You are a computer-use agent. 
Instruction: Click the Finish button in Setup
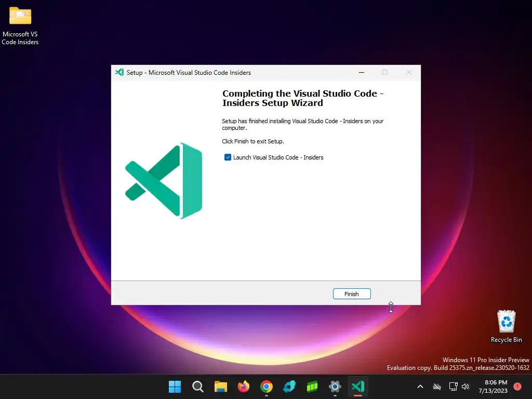click(352, 294)
